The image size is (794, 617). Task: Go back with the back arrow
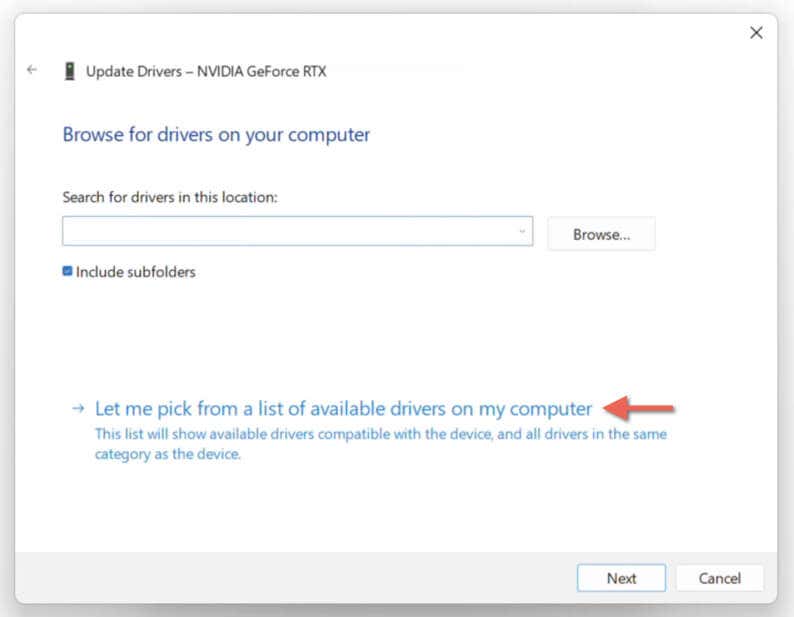click(32, 69)
